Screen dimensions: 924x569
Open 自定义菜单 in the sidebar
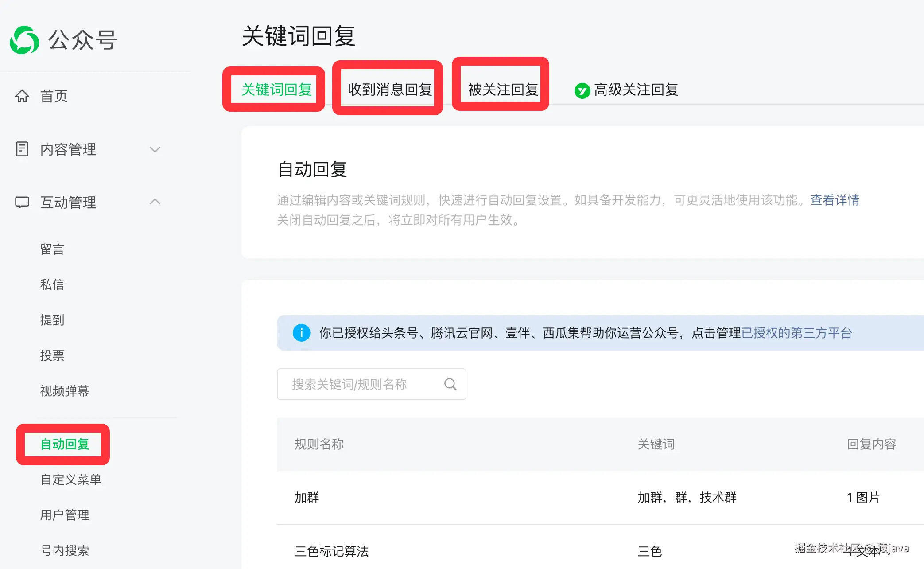point(71,479)
